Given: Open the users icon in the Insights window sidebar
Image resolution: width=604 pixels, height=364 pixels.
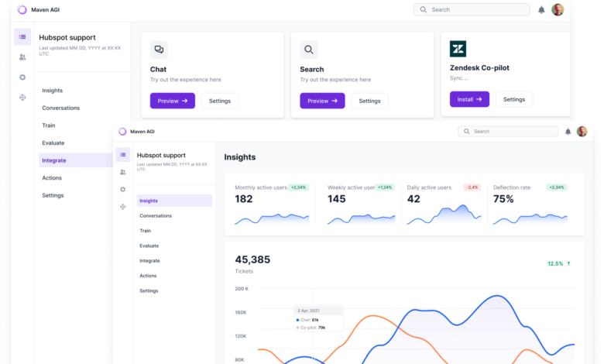Looking at the screenshot, I should (x=122, y=172).
